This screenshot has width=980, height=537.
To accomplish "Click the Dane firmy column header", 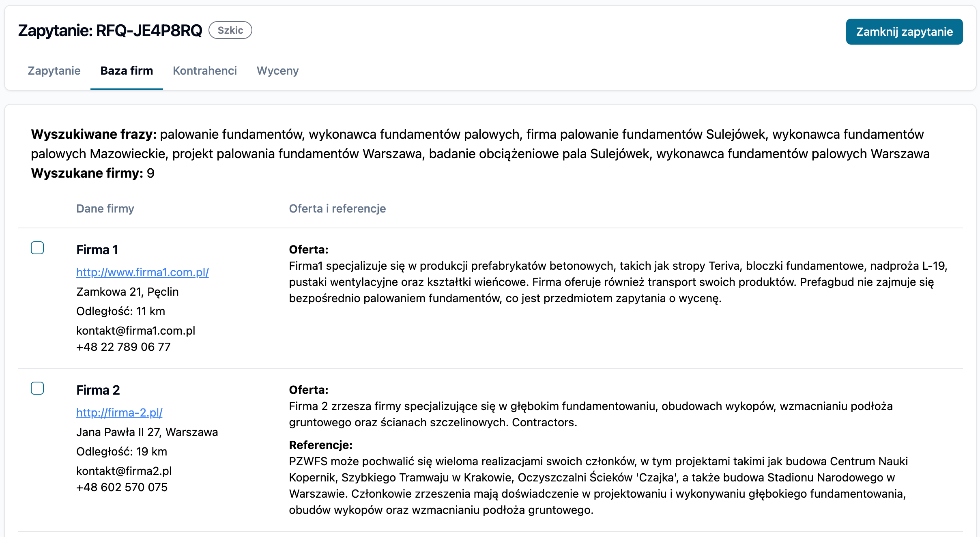I will 105,208.
